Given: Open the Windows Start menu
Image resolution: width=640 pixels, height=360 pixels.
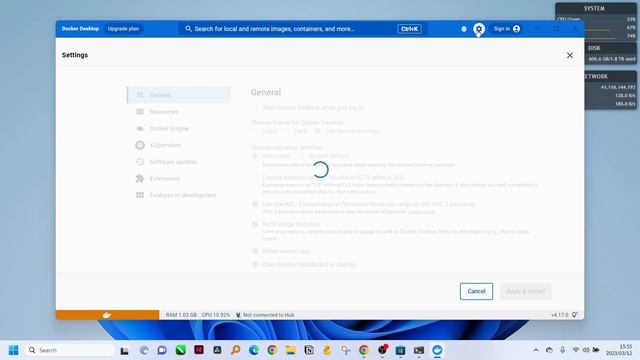Looking at the screenshot, I should pyautogui.click(x=13, y=350).
